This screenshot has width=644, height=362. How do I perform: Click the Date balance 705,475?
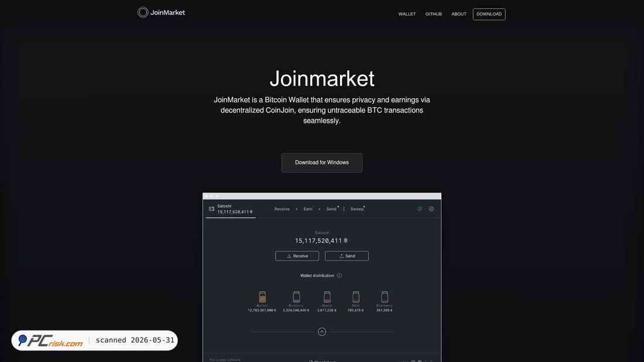[x=356, y=311]
